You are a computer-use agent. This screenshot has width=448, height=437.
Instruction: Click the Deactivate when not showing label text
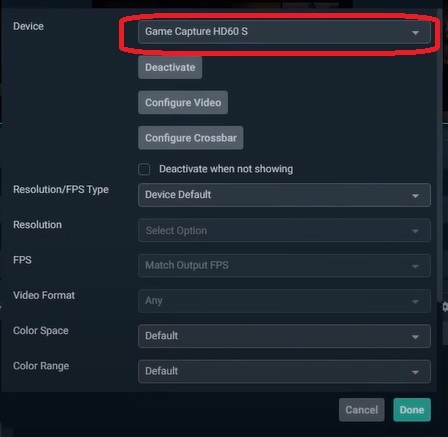(x=226, y=169)
